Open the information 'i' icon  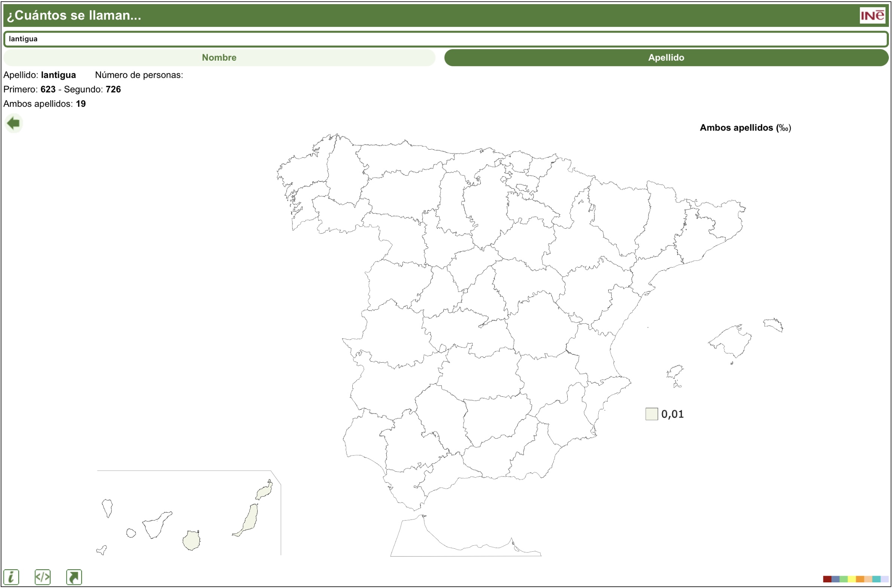(11, 577)
